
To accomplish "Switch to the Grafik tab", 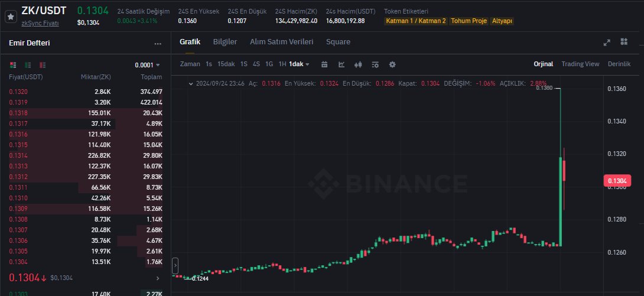I will (190, 41).
